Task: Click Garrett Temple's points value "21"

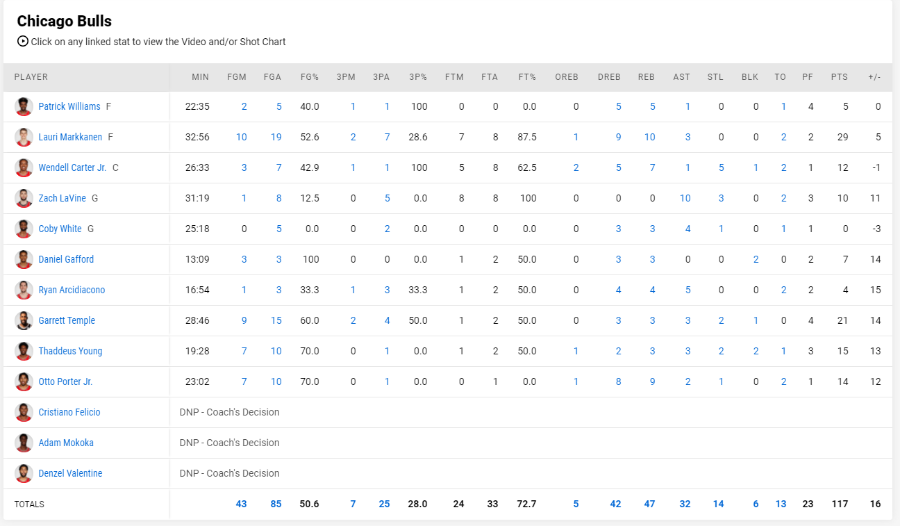Action: [842, 320]
